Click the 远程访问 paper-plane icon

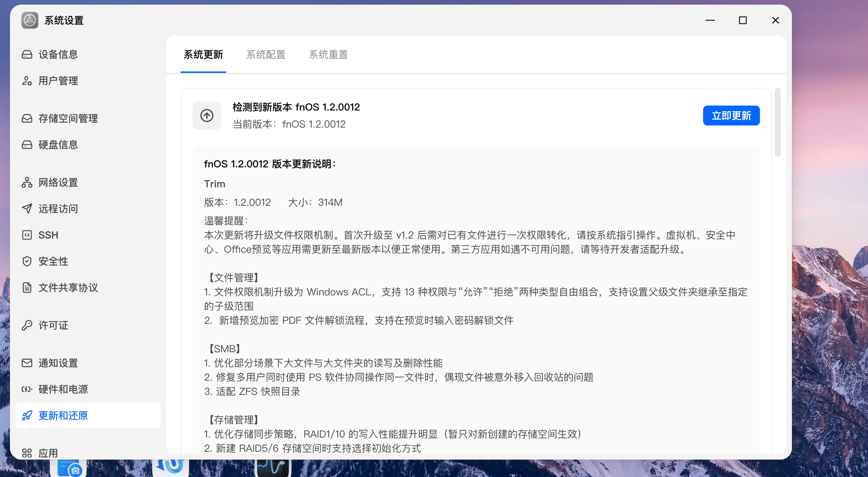click(27, 209)
